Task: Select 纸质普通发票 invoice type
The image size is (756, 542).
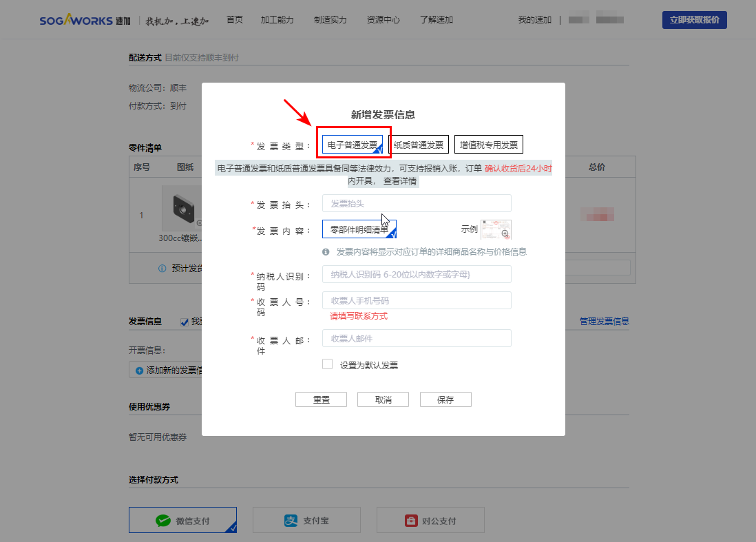Action: [419, 145]
